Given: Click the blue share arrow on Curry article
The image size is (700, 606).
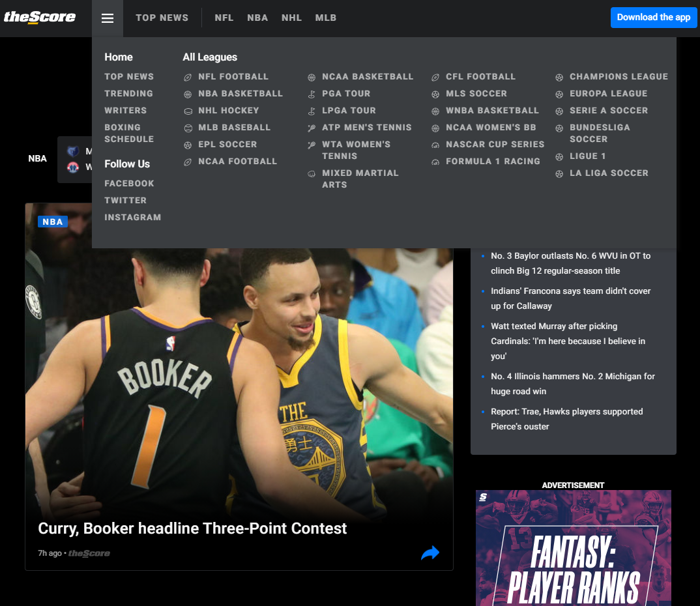Looking at the screenshot, I should coord(430,553).
